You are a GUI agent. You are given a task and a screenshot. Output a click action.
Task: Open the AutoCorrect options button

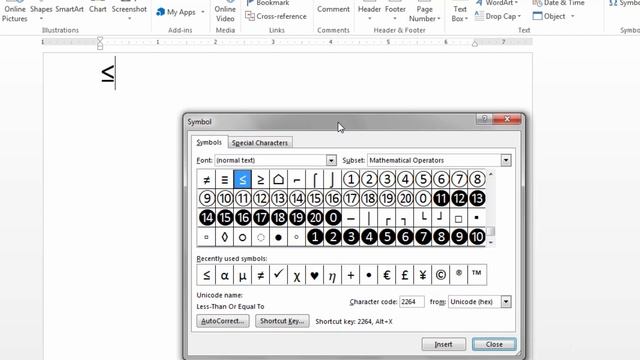point(222,321)
